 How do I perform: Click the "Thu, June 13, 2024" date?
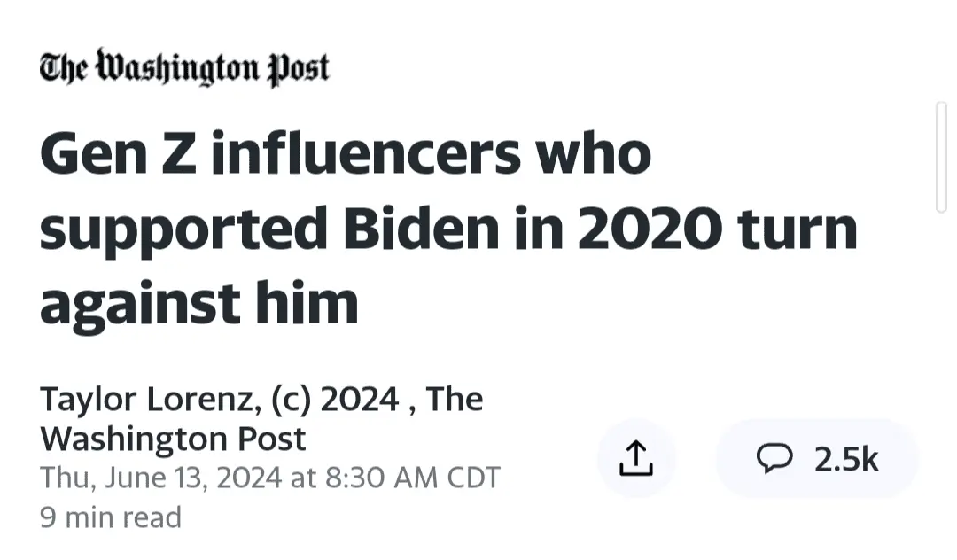tap(161, 478)
